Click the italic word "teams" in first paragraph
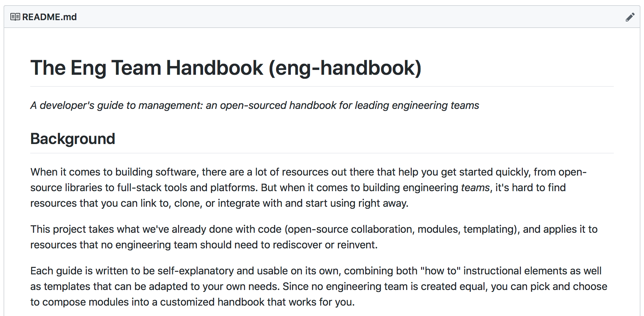This screenshot has height=316, width=644. click(475, 188)
